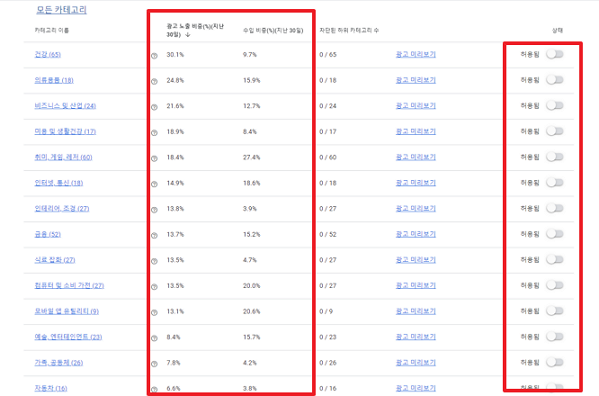Click help icon in 컴퓨터 및 소비 가전 row
This screenshot has height=396, width=599.
point(154,287)
